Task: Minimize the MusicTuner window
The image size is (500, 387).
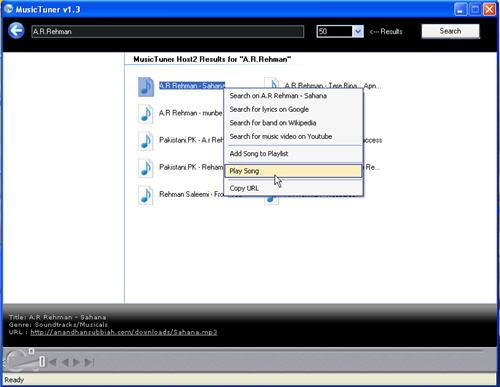Action: 460,9
